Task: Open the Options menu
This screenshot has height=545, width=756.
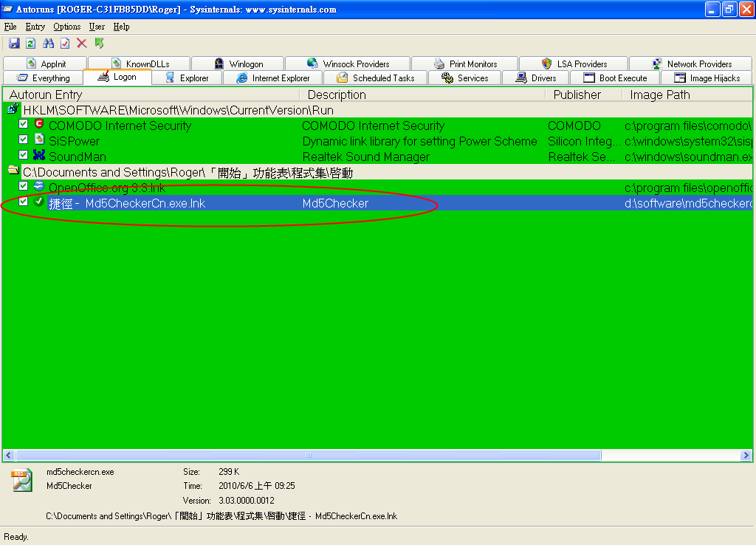Action: click(x=67, y=27)
